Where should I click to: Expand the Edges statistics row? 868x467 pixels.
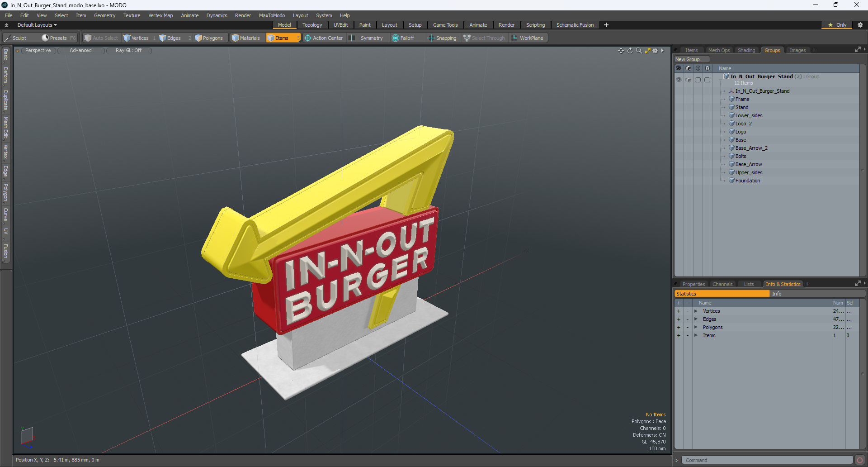click(x=696, y=319)
